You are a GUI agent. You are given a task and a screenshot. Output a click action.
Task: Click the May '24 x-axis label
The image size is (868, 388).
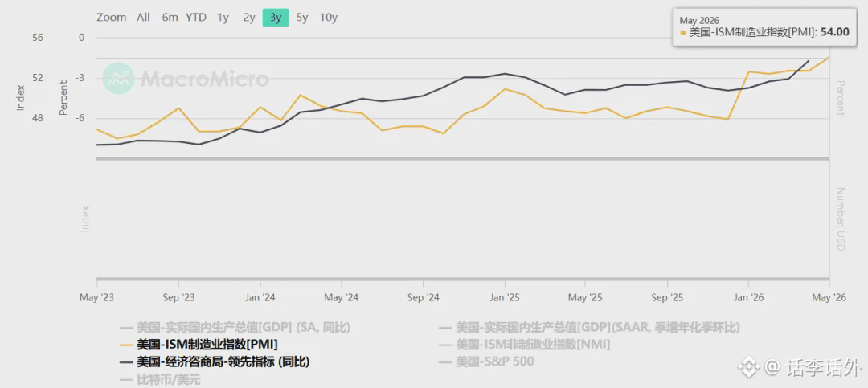(x=342, y=298)
